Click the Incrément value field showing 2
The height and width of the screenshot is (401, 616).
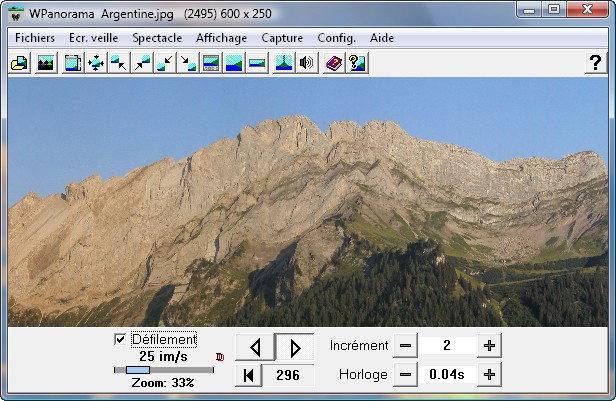tap(447, 346)
